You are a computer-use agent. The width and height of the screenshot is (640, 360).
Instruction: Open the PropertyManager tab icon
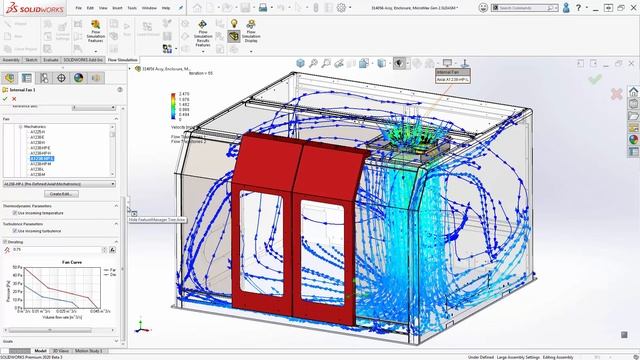(x=27, y=78)
